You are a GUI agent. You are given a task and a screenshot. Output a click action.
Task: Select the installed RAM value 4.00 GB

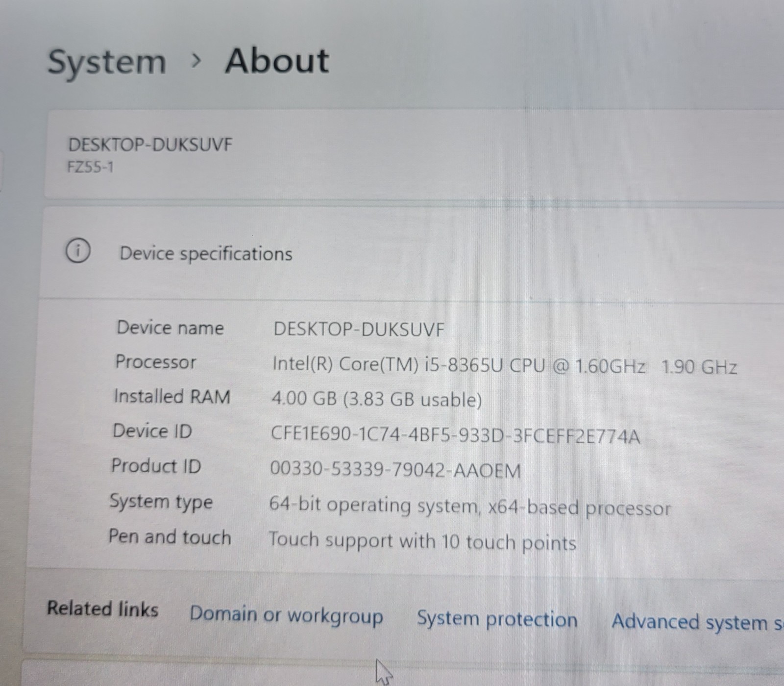tap(376, 400)
